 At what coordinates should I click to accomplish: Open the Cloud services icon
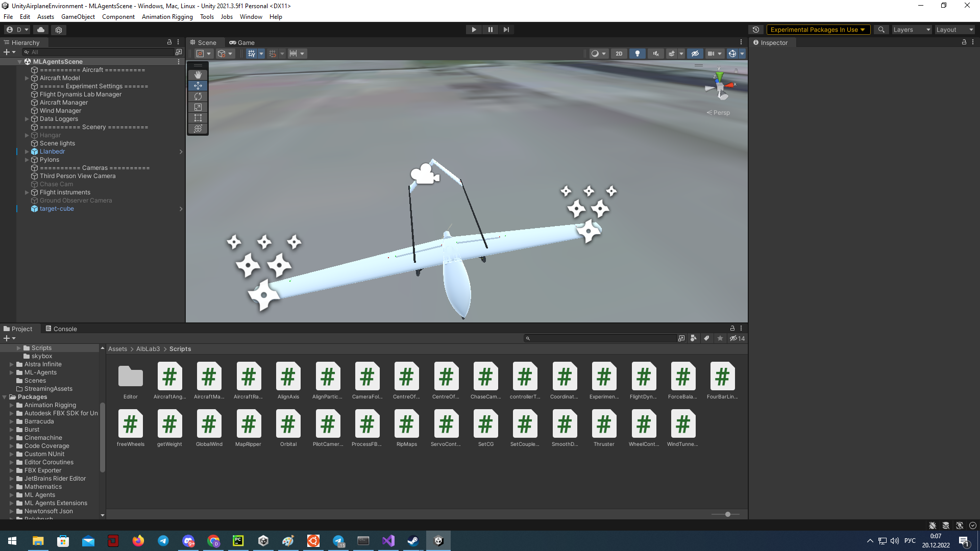pyautogui.click(x=41, y=30)
